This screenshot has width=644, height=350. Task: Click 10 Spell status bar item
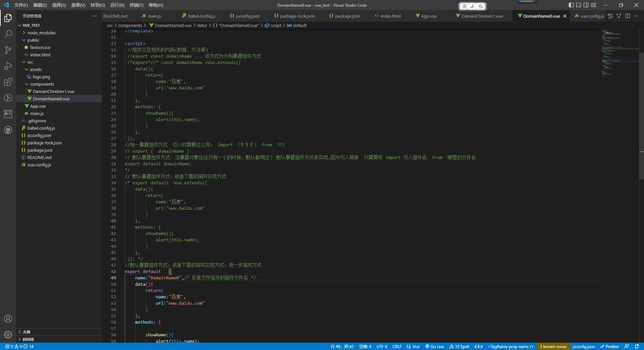click(459, 347)
